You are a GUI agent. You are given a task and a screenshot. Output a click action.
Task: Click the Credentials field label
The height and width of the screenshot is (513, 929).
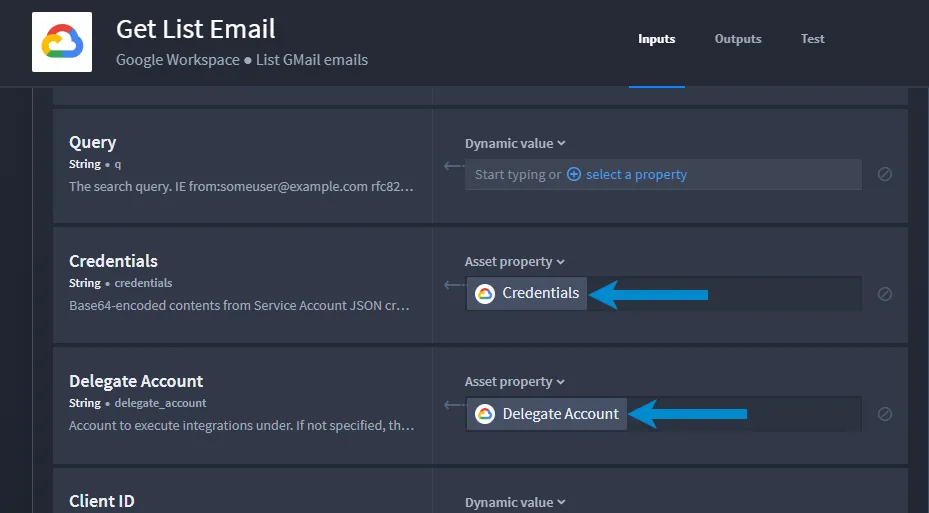(113, 261)
